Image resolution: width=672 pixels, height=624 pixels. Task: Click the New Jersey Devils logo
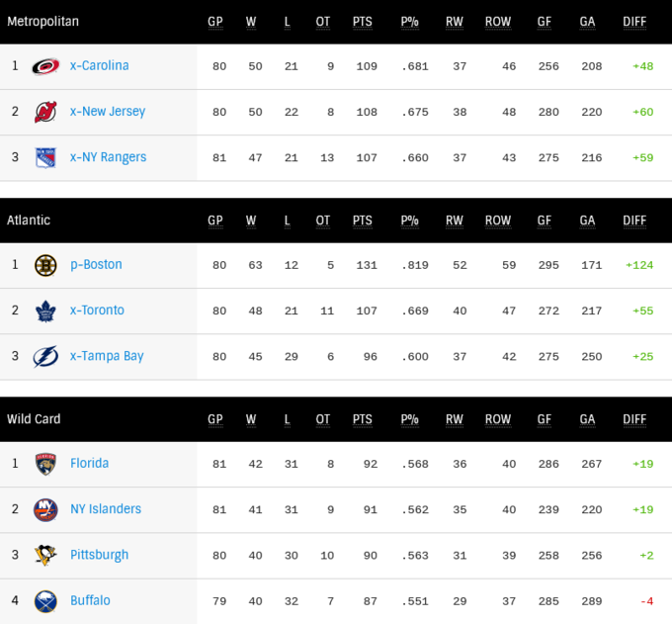coord(45,112)
